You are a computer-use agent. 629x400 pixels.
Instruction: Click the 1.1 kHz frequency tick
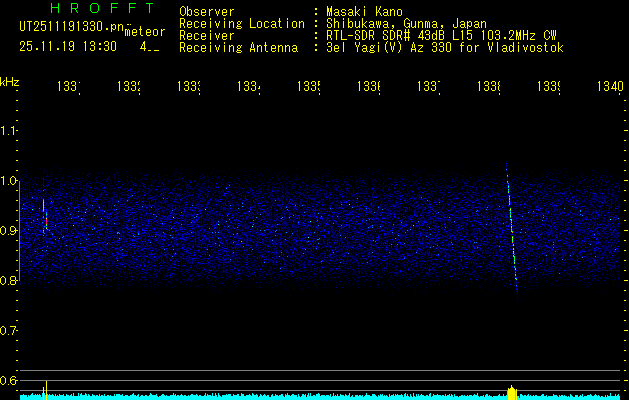point(9,131)
